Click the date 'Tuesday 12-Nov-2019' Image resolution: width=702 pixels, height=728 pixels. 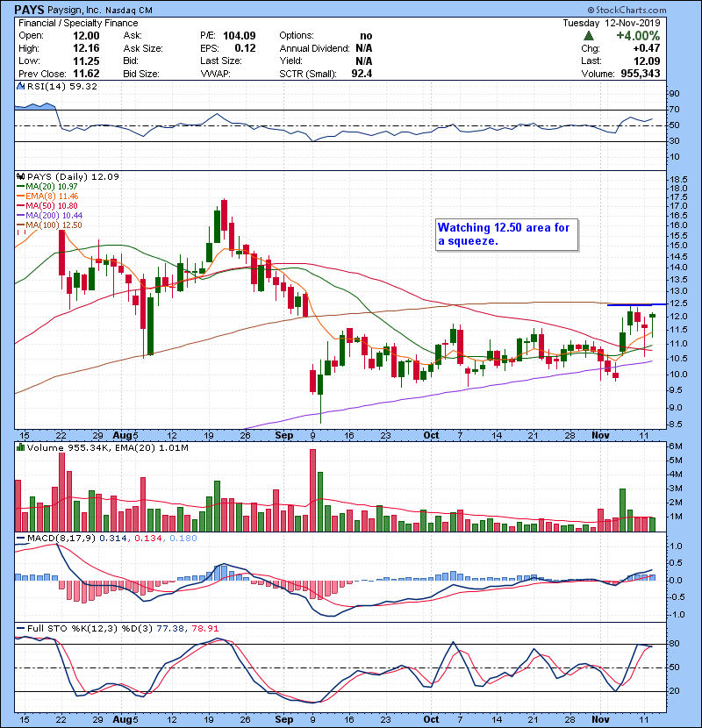(612, 23)
